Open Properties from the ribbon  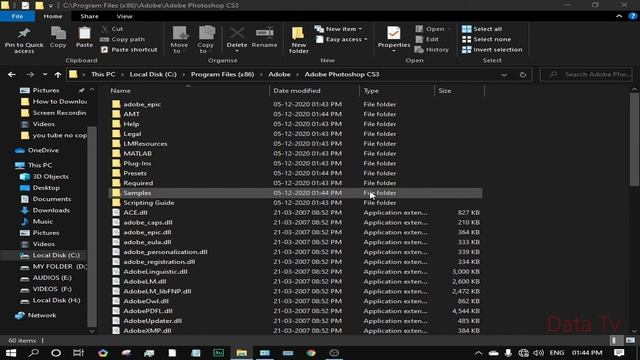coord(393,40)
